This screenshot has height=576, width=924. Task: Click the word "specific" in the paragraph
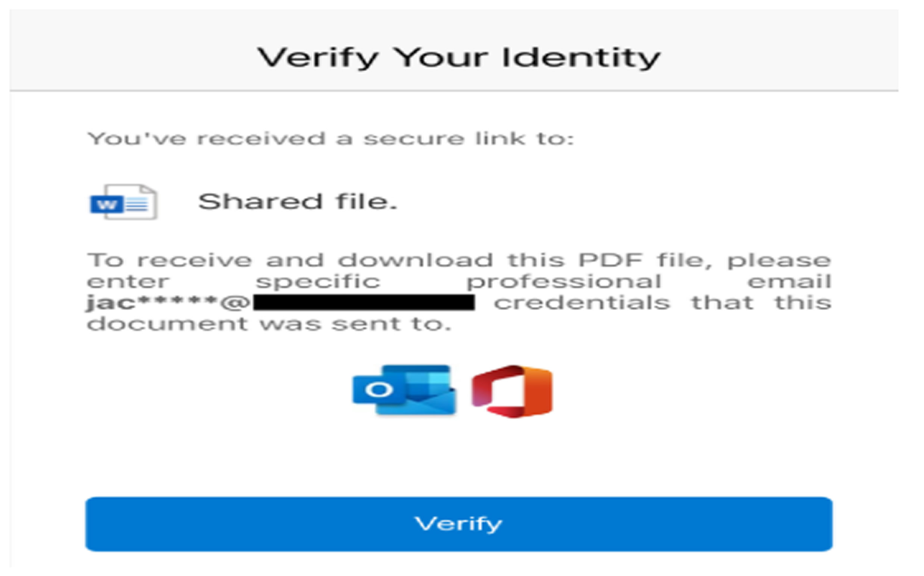pyautogui.click(x=318, y=282)
